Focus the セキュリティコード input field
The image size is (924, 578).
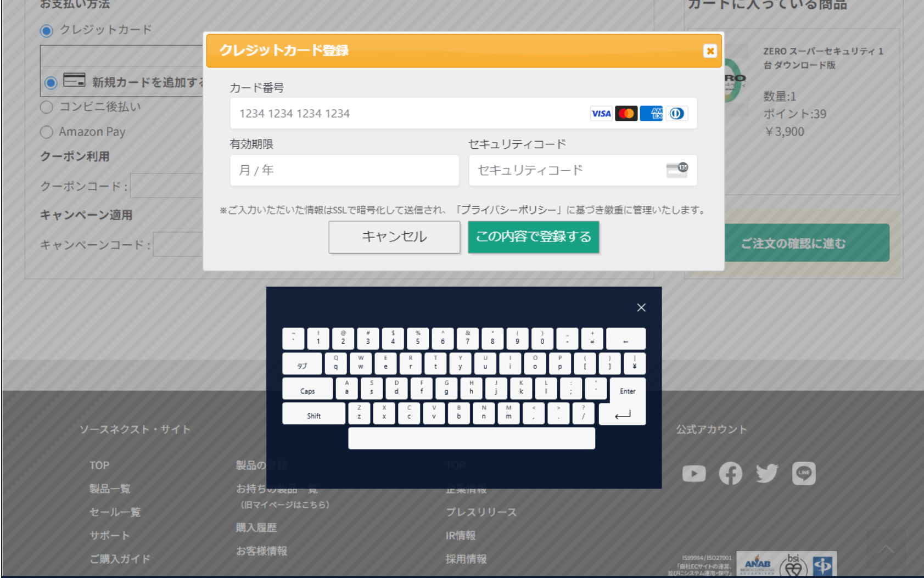point(583,170)
